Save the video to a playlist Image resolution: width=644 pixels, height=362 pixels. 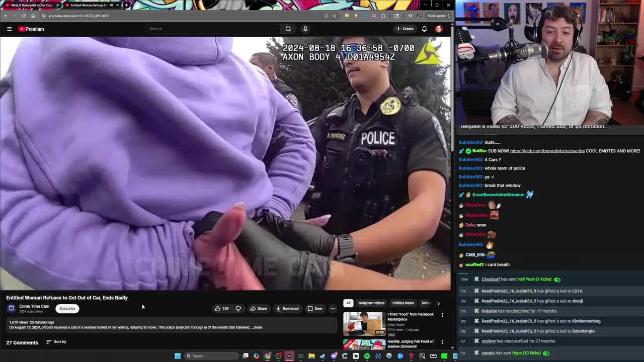click(315, 309)
